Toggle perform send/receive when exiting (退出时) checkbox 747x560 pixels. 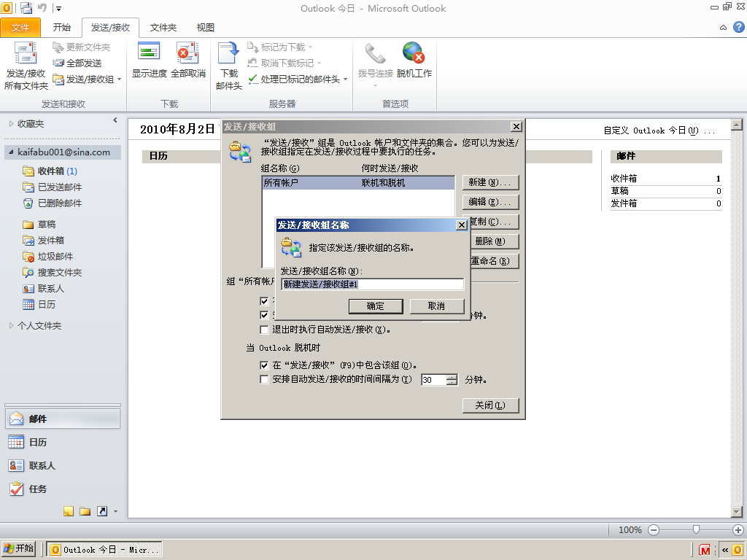pyautogui.click(x=264, y=330)
